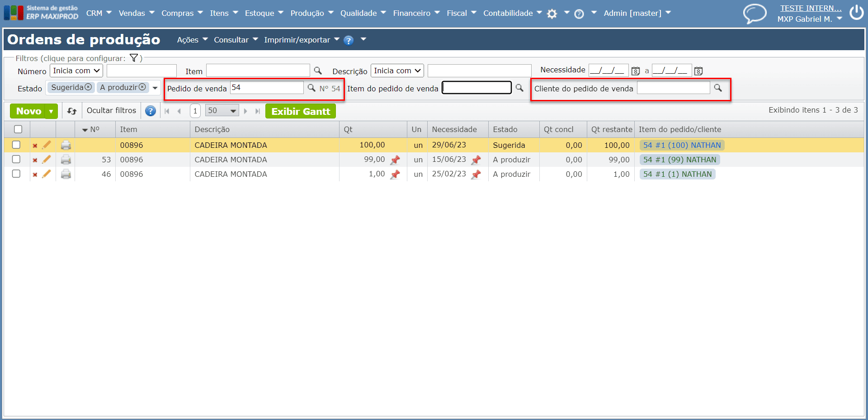The height and width of the screenshot is (420, 868).
Task: Select the checkbox for order 46 row
Action: click(x=16, y=174)
